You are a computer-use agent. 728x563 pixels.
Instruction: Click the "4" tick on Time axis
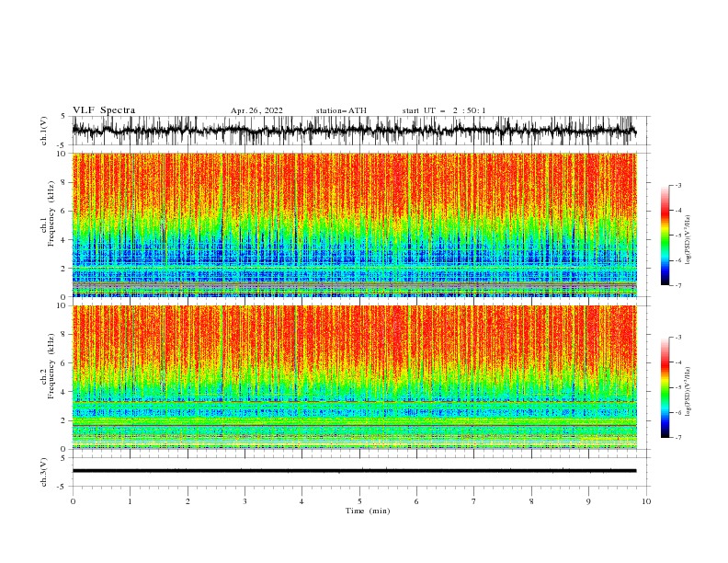[x=301, y=501]
